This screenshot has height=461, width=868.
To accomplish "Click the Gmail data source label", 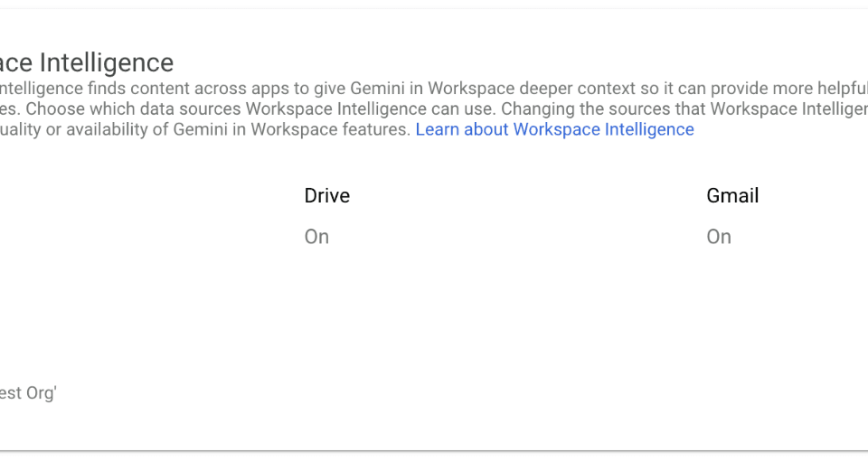I will [732, 195].
